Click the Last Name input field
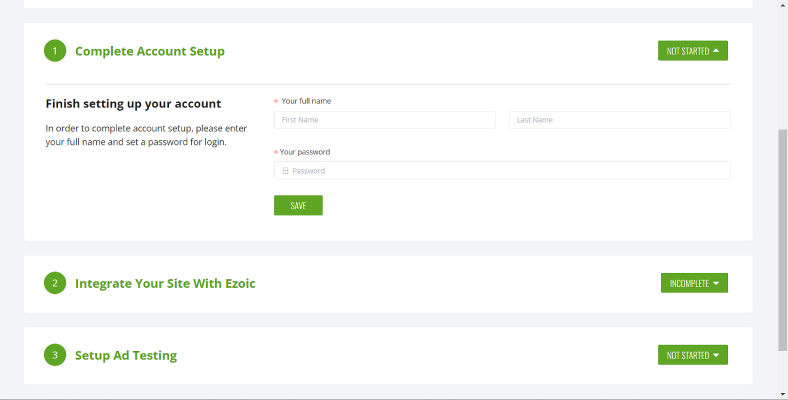The width and height of the screenshot is (788, 400). click(x=620, y=120)
